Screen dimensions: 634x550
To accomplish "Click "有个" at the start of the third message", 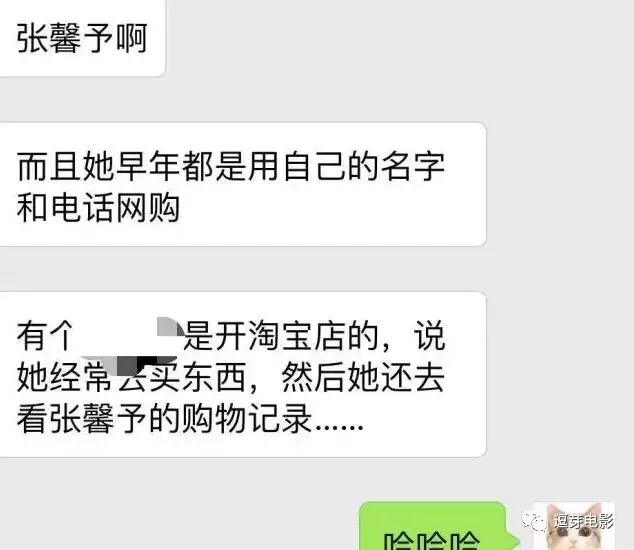I will (45, 336).
